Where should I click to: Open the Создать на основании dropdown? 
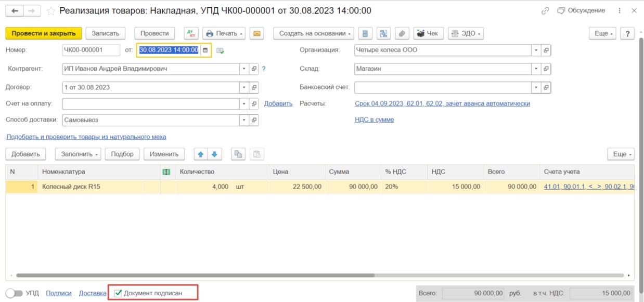(x=314, y=33)
